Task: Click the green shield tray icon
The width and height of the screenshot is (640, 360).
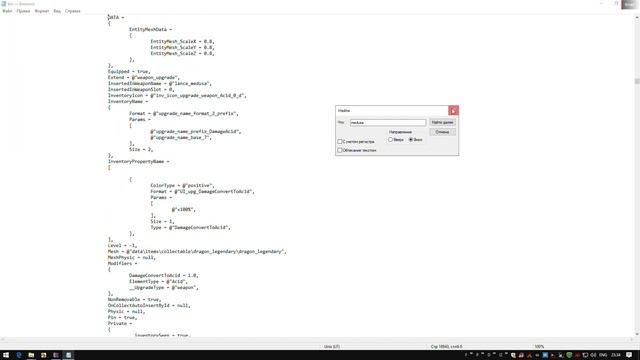Action: coord(569,355)
